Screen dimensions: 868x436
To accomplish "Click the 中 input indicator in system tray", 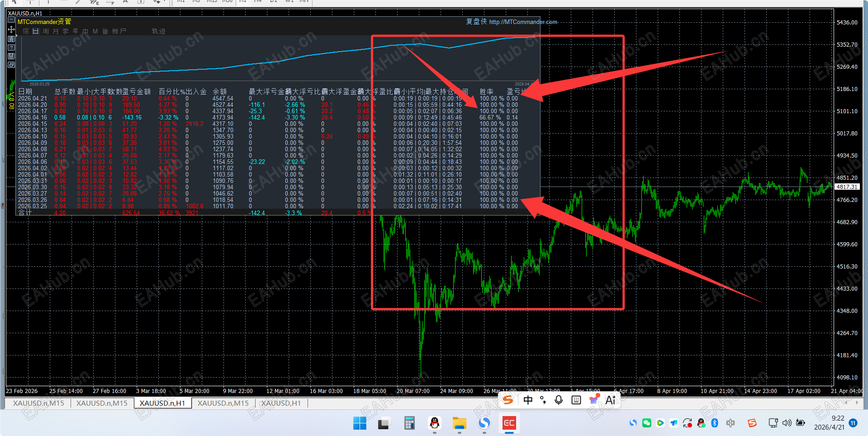I will pyautogui.click(x=730, y=423).
